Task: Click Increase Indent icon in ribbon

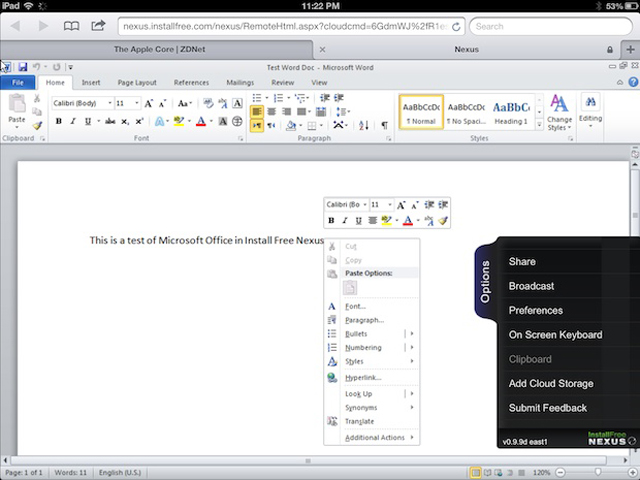Action: (339, 98)
